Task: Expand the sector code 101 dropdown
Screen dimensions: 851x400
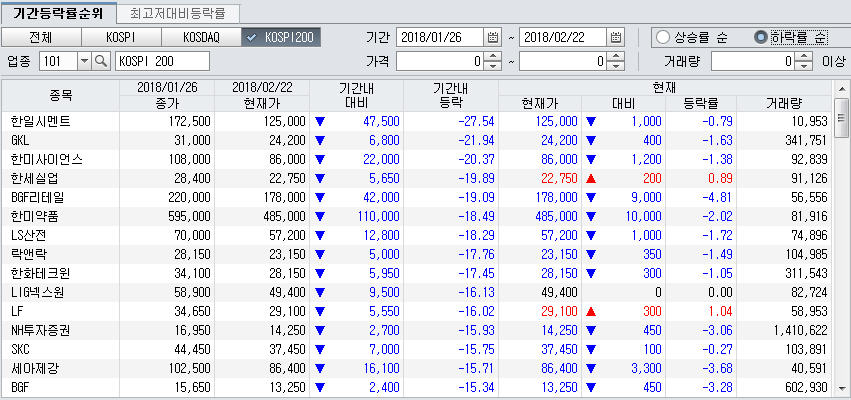Action: click(x=84, y=61)
